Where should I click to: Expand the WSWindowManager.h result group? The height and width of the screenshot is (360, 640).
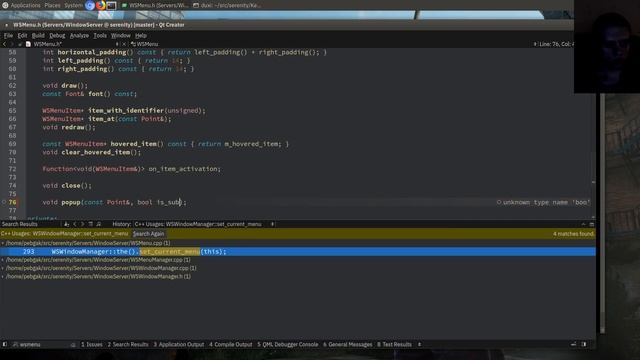click(x=3, y=276)
